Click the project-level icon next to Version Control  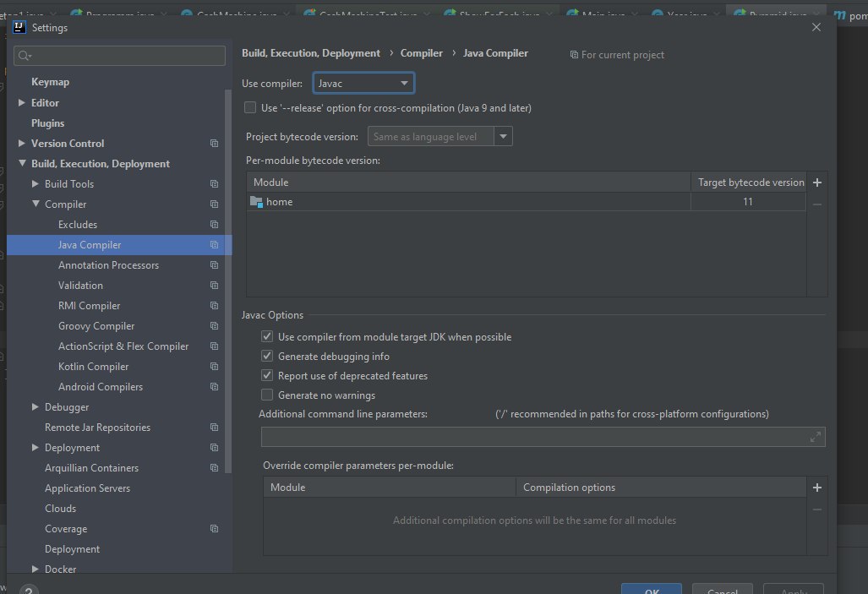(x=214, y=144)
